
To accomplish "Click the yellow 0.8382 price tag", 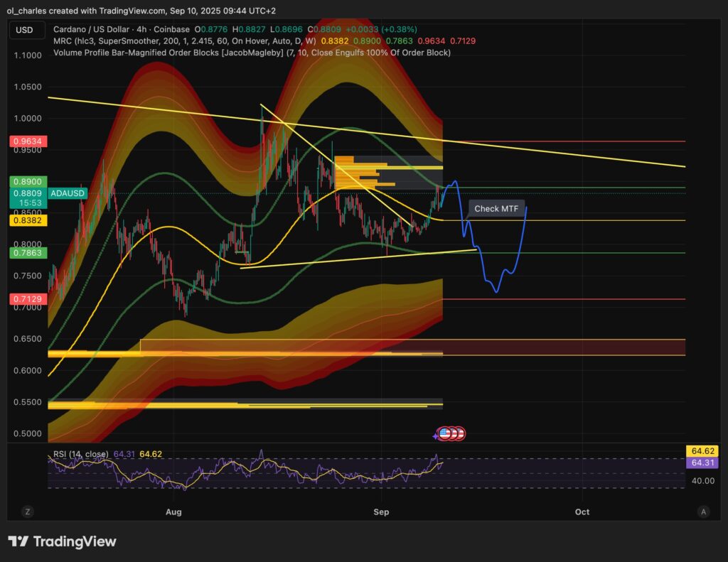I will 26,221.
